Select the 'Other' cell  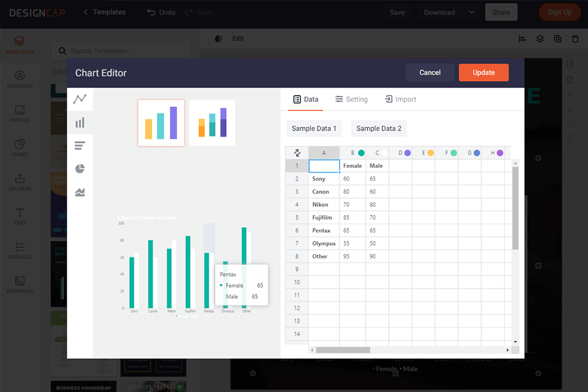tap(324, 257)
